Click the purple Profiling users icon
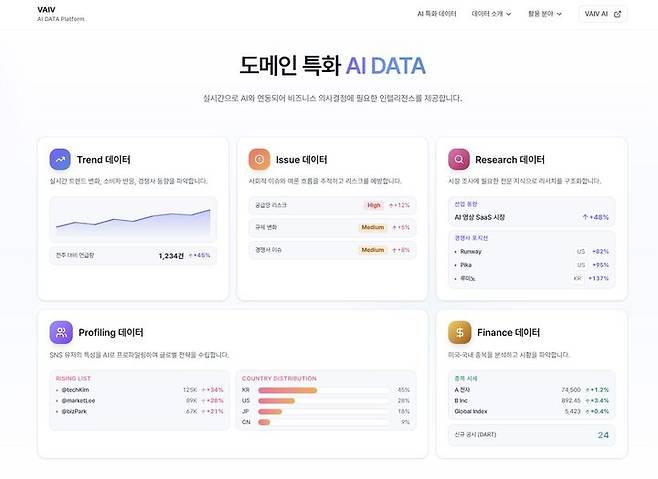The image size is (658, 479). click(x=61, y=332)
